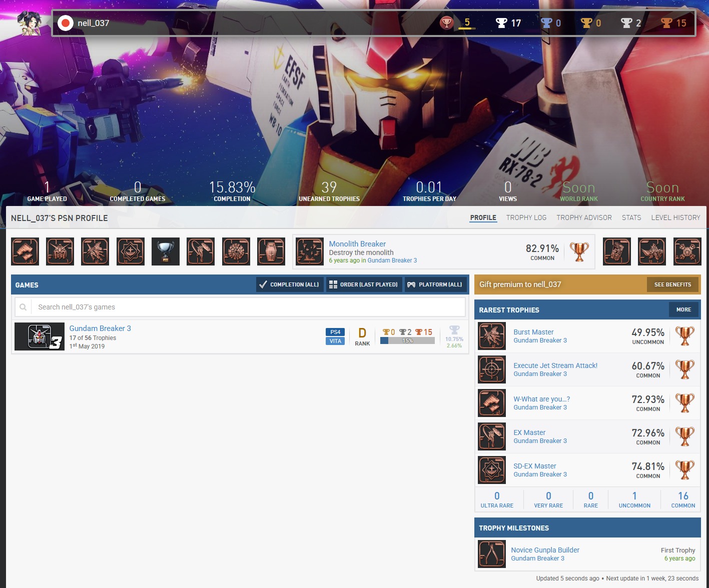Click Burst Master trophy image

click(x=492, y=336)
